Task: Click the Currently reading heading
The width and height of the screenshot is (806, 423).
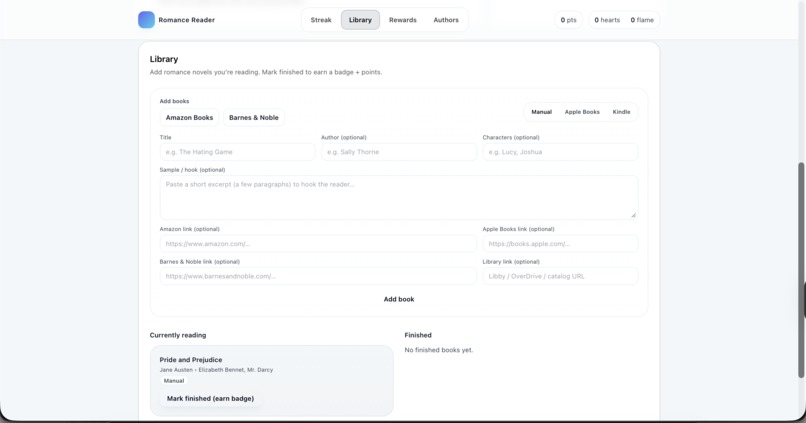Action: pos(178,335)
